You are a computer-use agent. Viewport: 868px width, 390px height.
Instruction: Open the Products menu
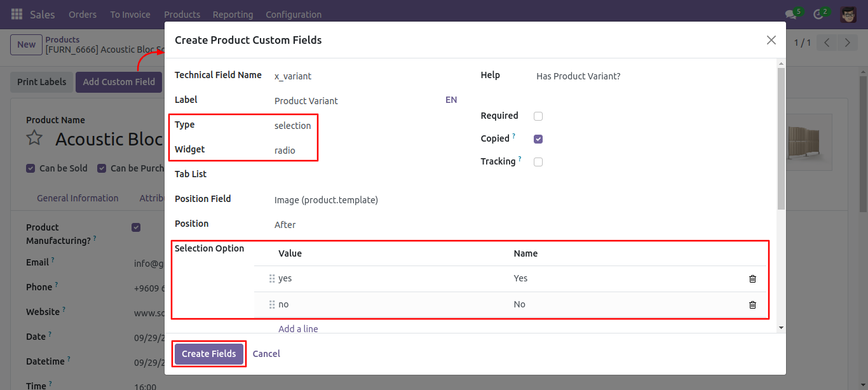[x=182, y=14]
